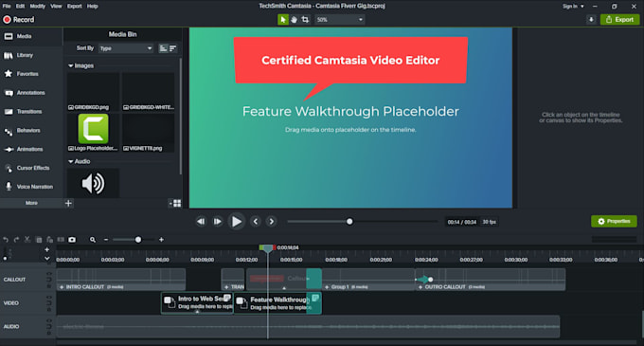Add a new track with plus button
644x346 pixels.
(x=46, y=249)
